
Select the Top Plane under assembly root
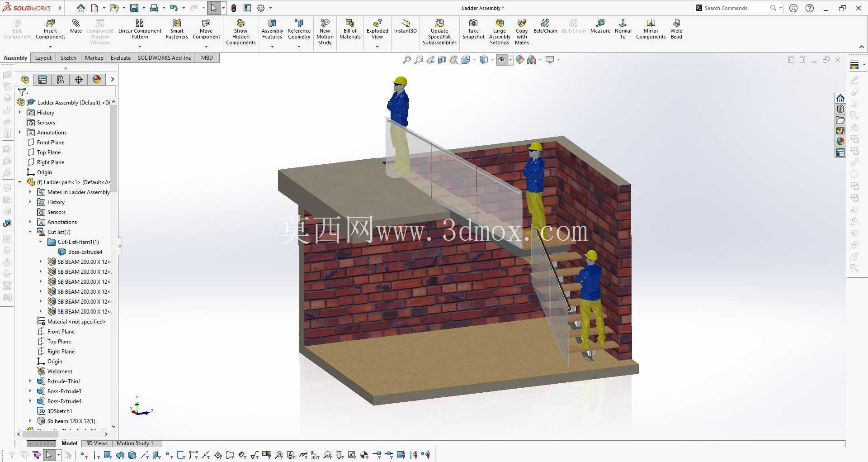[x=49, y=152]
